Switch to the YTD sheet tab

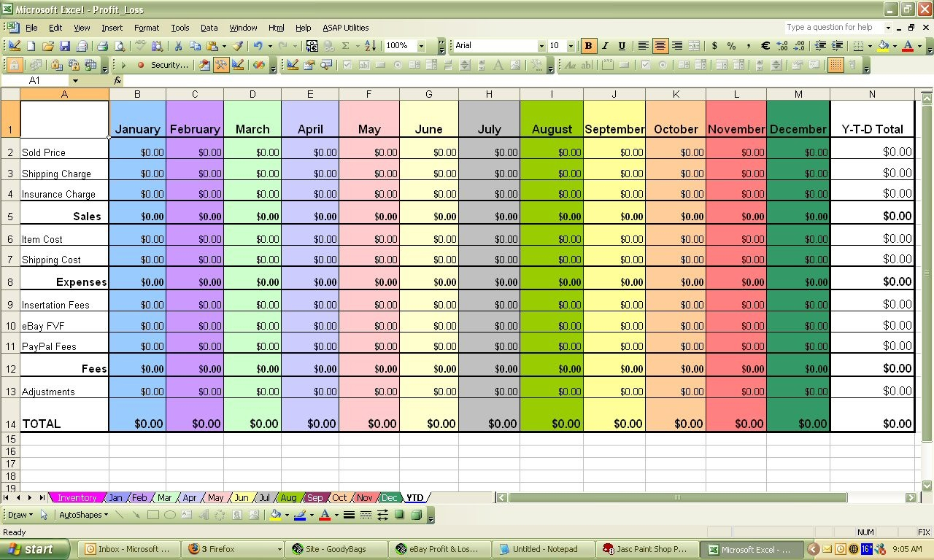point(414,497)
